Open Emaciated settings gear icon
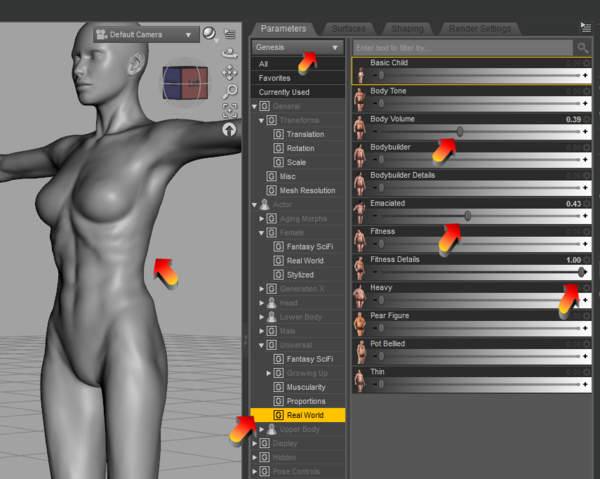 click(x=587, y=204)
